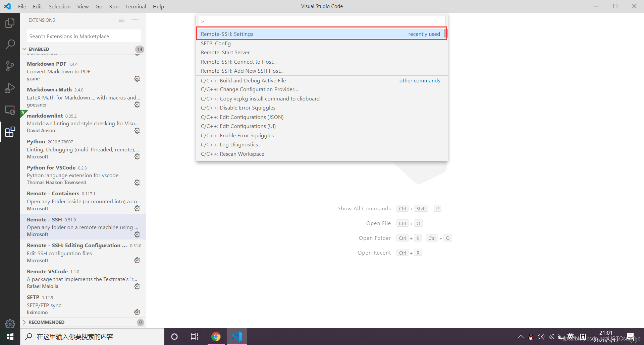Click the Windows taskbar search box
The width and height of the screenshot is (644, 345).
tap(92, 337)
